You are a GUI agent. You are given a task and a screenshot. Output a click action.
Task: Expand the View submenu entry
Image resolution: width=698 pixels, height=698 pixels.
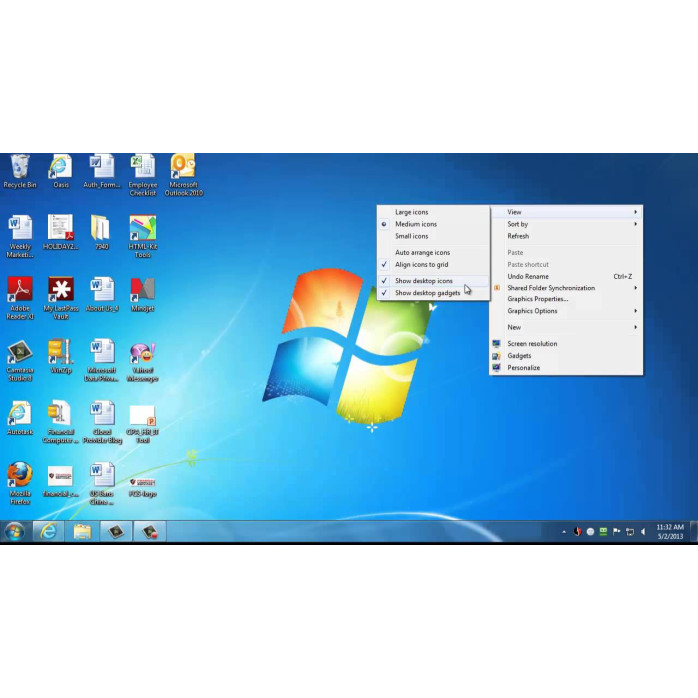[x=566, y=212]
